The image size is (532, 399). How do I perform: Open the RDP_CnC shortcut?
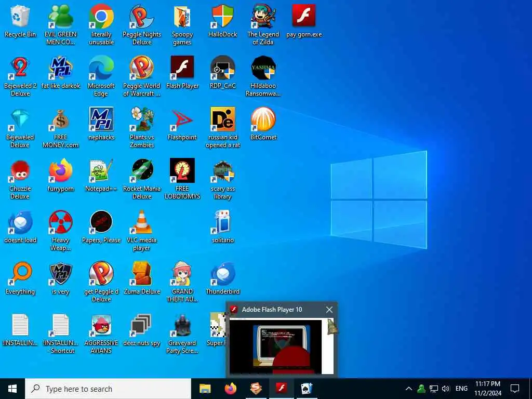(222, 73)
